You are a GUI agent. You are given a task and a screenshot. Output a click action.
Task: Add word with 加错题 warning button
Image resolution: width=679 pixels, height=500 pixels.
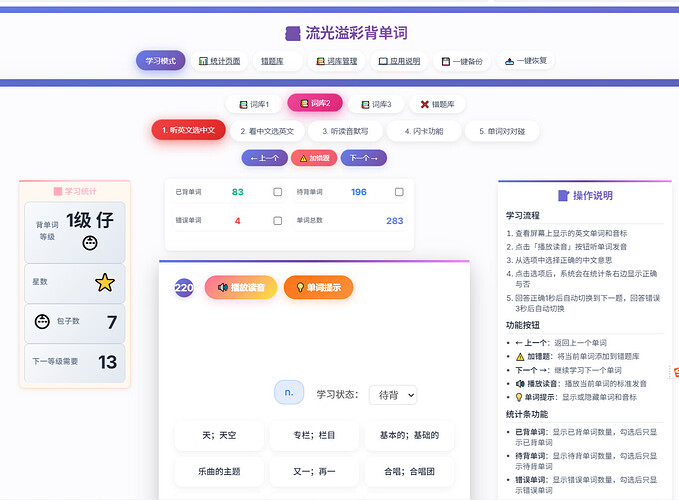tap(314, 158)
